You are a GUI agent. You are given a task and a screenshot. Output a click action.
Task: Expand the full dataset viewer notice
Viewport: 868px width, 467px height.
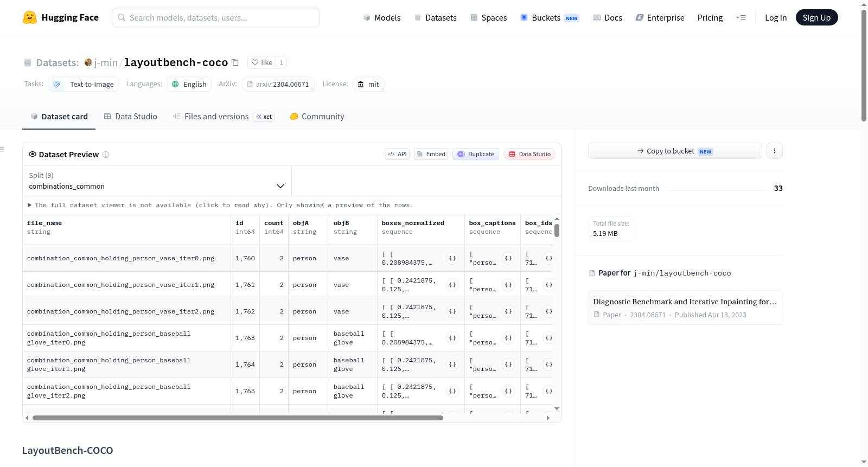pyautogui.click(x=220, y=205)
